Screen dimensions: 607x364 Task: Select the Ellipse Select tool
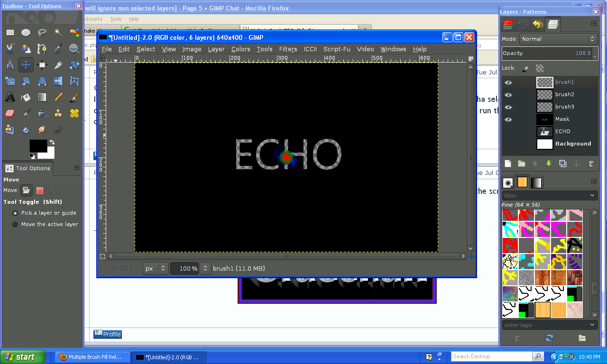point(26,32)
